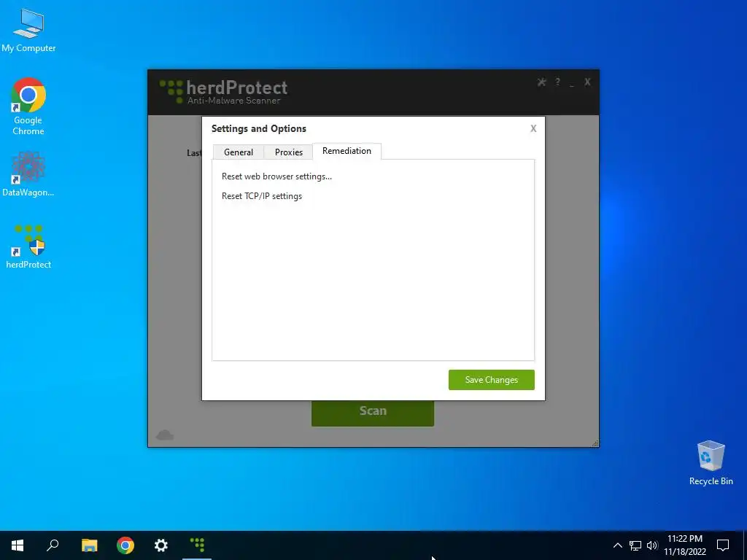Switch to the Proxies tab
Screen dimensions: 747x560
pos(289,152)
